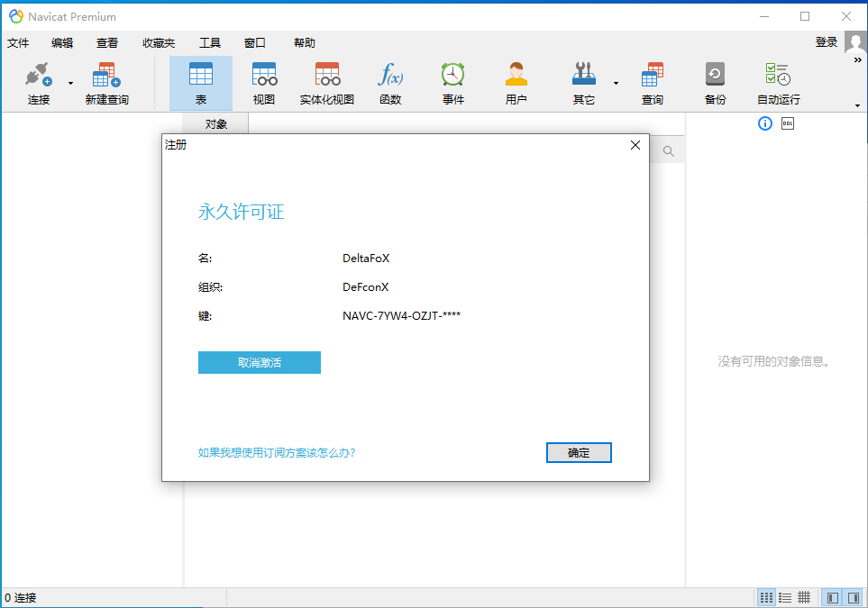
Task: Click the OK (确定) button
Action: pos(579,452)
